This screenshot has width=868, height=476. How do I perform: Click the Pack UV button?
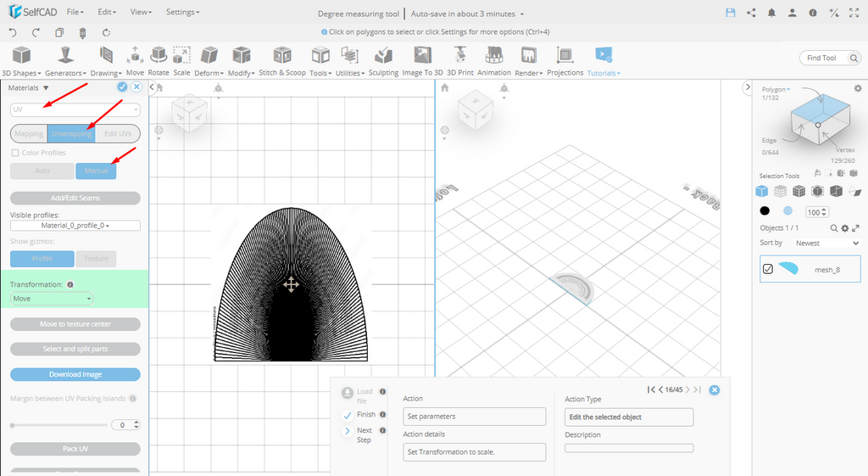[x=75, y=449]
